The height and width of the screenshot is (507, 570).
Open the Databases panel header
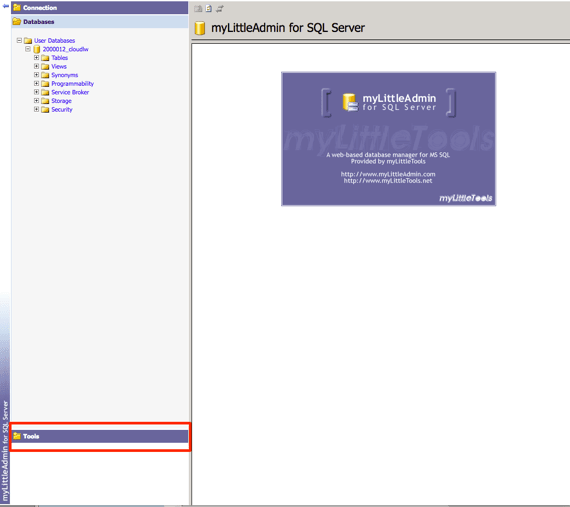coord(100,21)
